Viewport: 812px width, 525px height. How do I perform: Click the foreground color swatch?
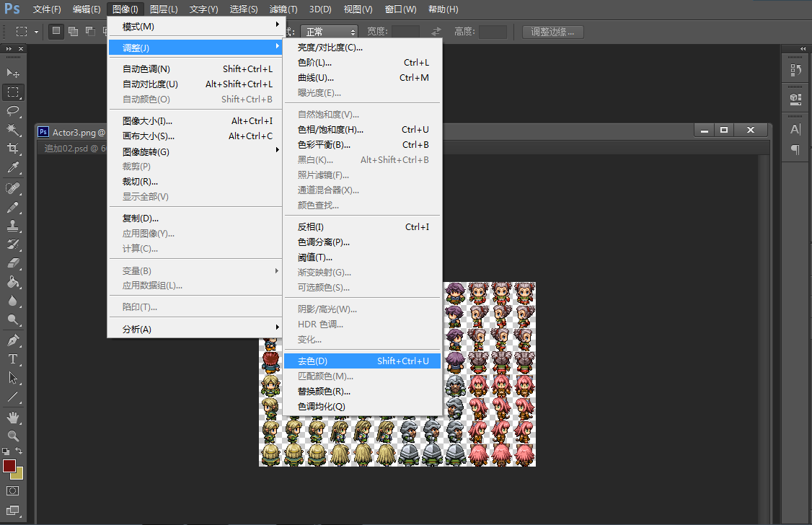coord(9,465)
